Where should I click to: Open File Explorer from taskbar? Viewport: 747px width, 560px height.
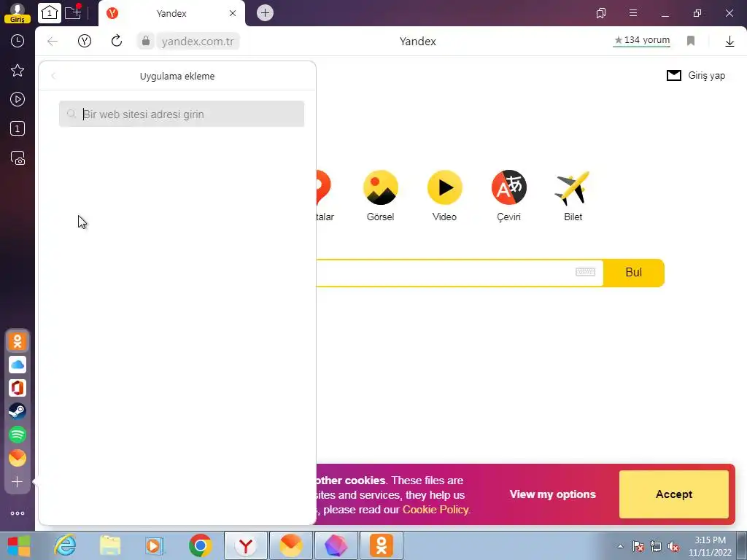[x=110, y=545]
